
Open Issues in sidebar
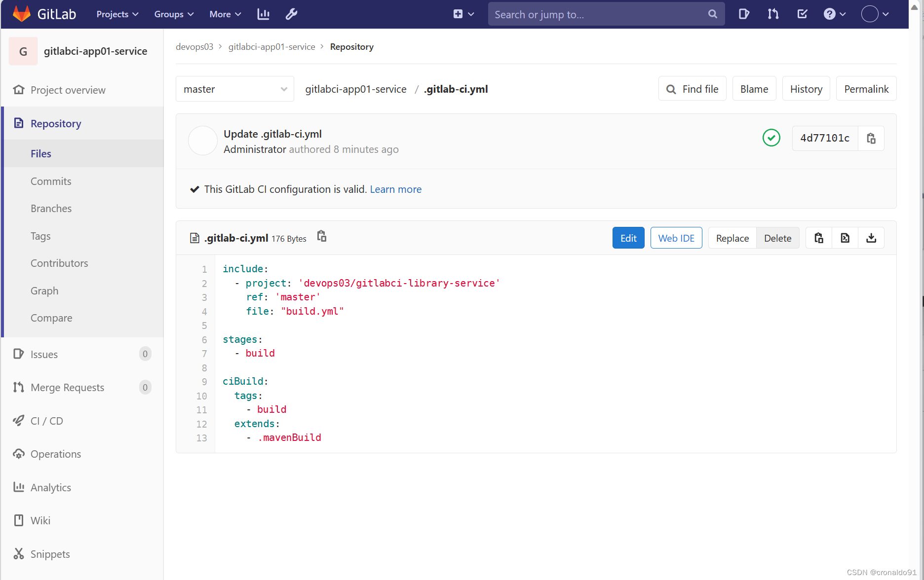coord(82,354)
